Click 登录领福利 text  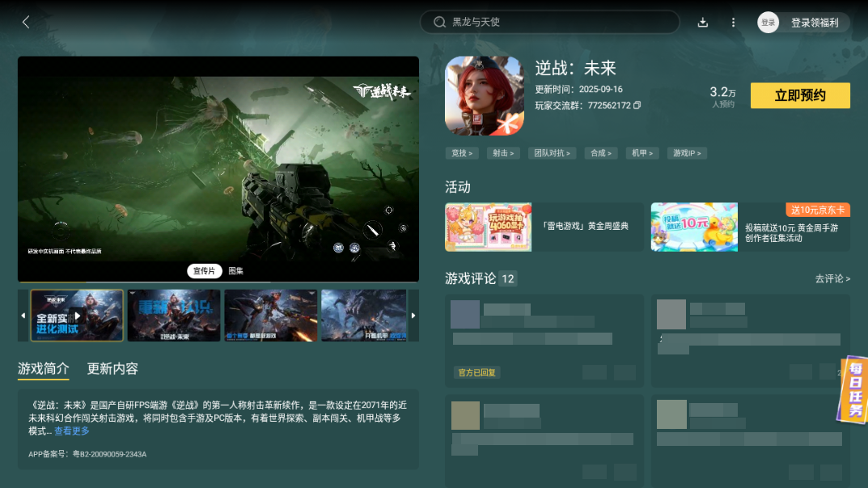815,23
